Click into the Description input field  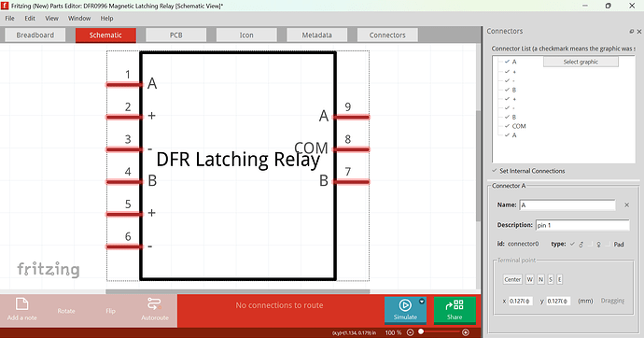[582, 225]
